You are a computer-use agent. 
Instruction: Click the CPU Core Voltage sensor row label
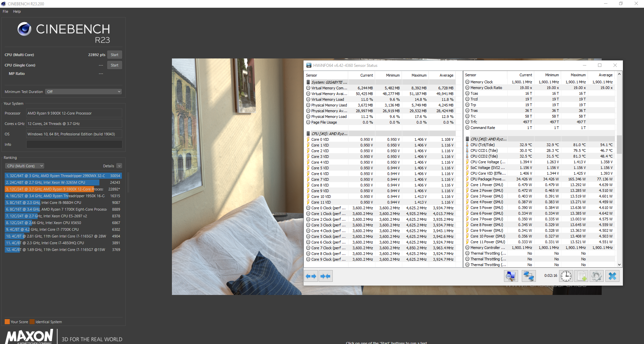point(488,162)
